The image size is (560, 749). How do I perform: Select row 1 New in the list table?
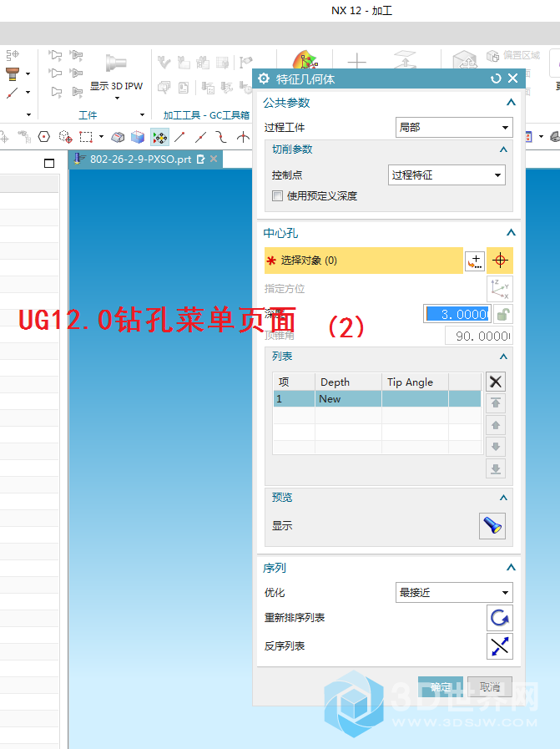point(376,399)
